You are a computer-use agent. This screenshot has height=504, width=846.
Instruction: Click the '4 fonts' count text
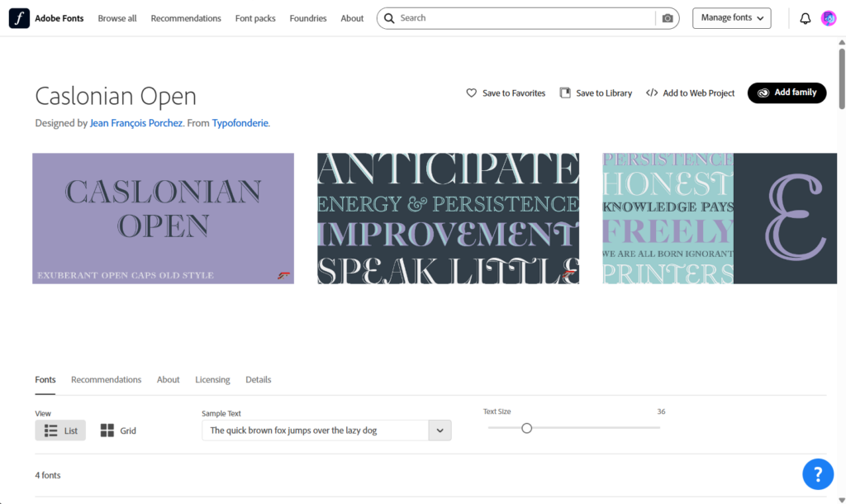(x=48, y=475)
